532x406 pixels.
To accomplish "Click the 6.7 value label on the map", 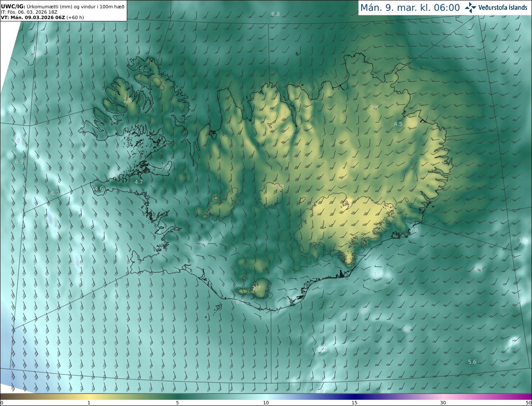I will (55, 193).
